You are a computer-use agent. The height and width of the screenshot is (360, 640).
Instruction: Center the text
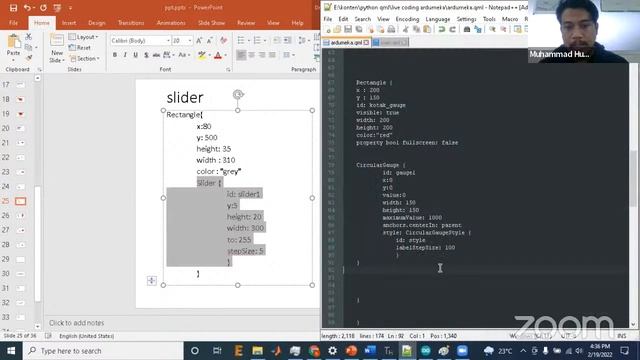251,55
